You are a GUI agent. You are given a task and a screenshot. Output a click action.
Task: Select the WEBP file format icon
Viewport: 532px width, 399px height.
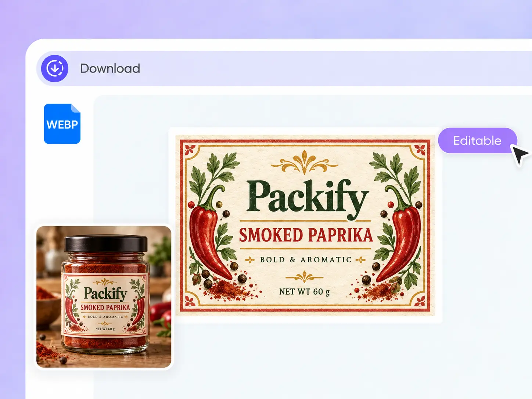point(62,124)
